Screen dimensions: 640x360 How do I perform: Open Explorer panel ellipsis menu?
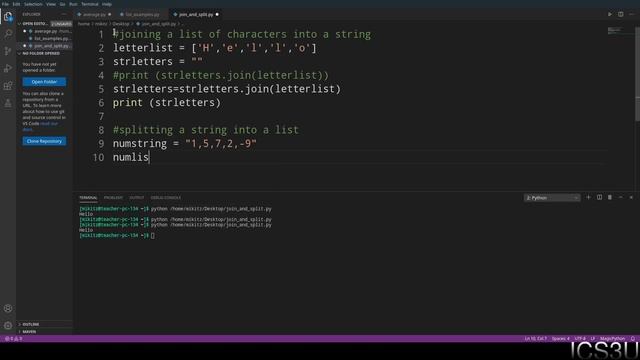(x=64, y=14)
